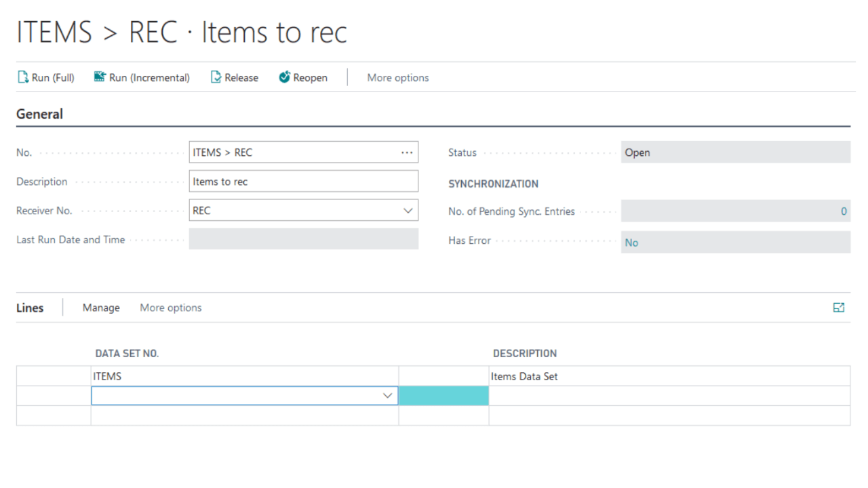
Task: Sort by DESCRIPTION column header
Action: point(525,354)
